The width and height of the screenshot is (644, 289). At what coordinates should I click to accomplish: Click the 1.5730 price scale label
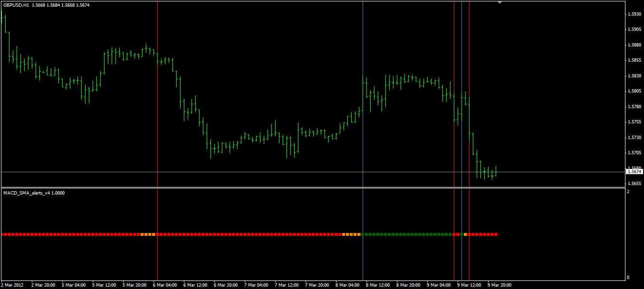[x=634, y=138]
